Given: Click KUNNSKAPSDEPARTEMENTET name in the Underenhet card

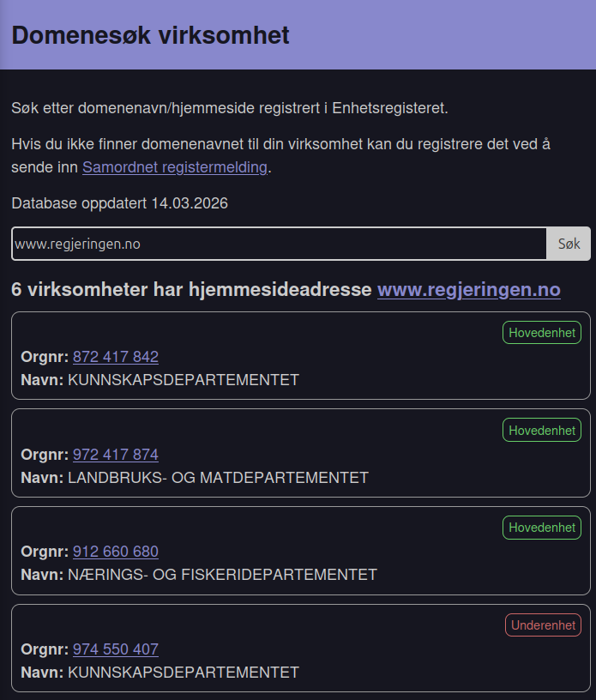Looking at the screenshot, I should [x=184, y=673].
